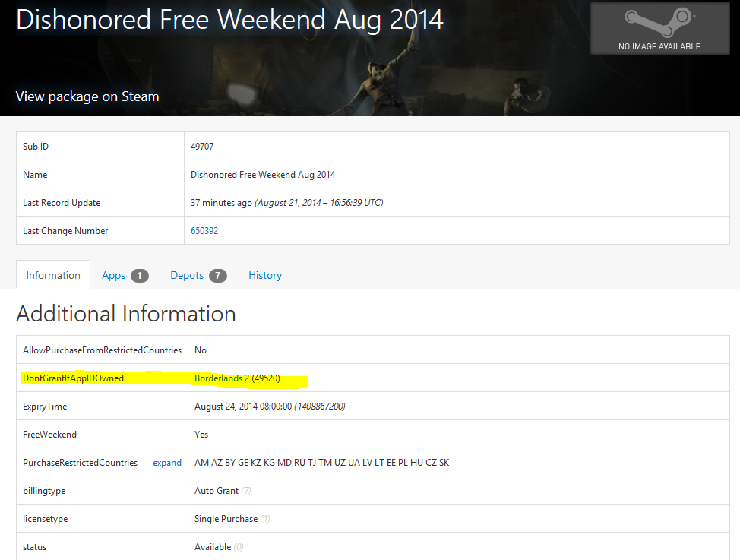Viewport: 740px width, 560px height.
Task: Select the Information tab
Action: click(x=53, y=275)
